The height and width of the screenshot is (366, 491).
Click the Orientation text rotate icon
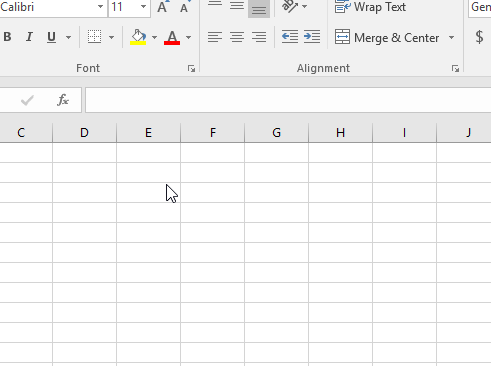(290, 6)
